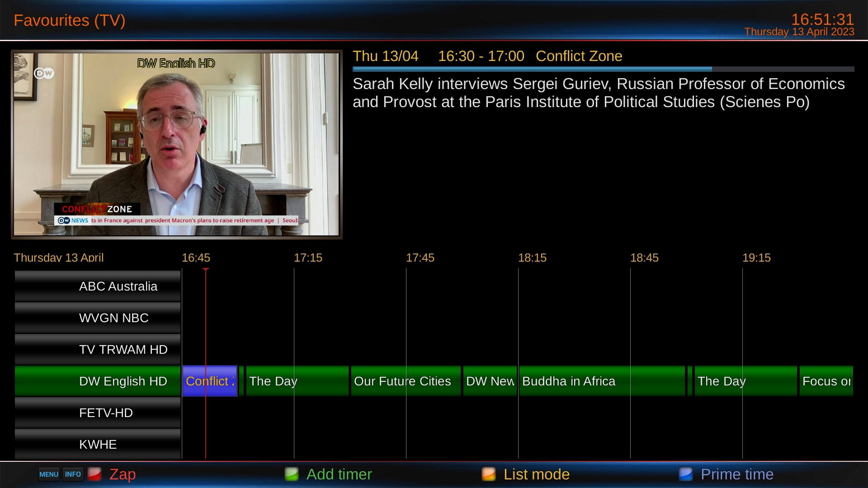Screen dimensions: 868x488
Task: Click the 19:15 timeline label
Action: [x=756, y=258]
